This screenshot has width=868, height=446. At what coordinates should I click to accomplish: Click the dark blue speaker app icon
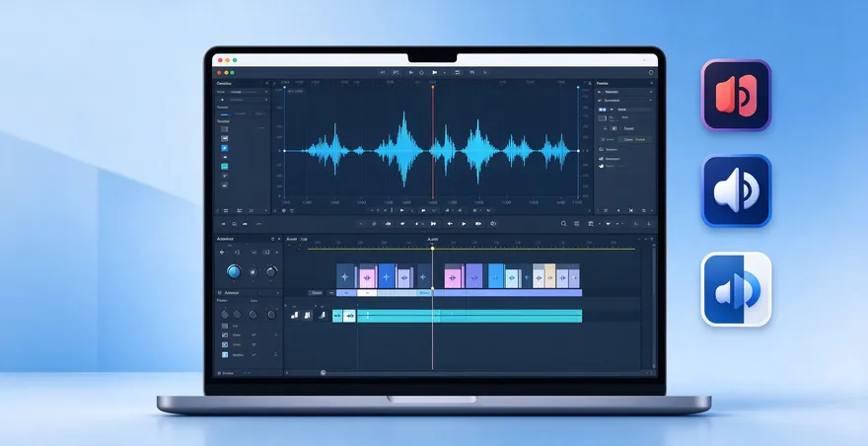(736, 190)
